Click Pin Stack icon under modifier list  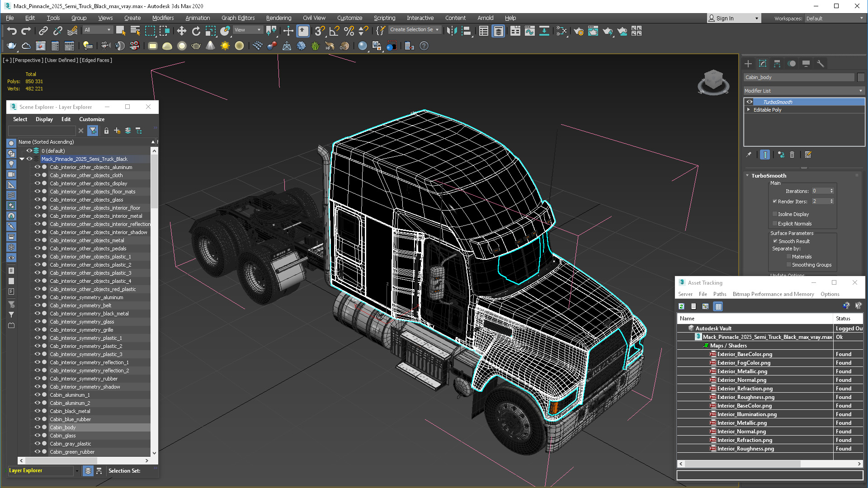(x=749, y=155)
